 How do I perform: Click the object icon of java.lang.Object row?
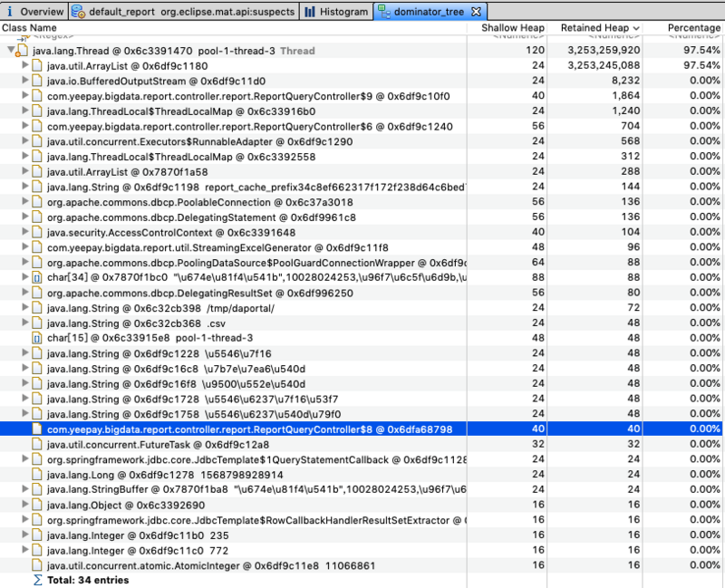point(37,506)
